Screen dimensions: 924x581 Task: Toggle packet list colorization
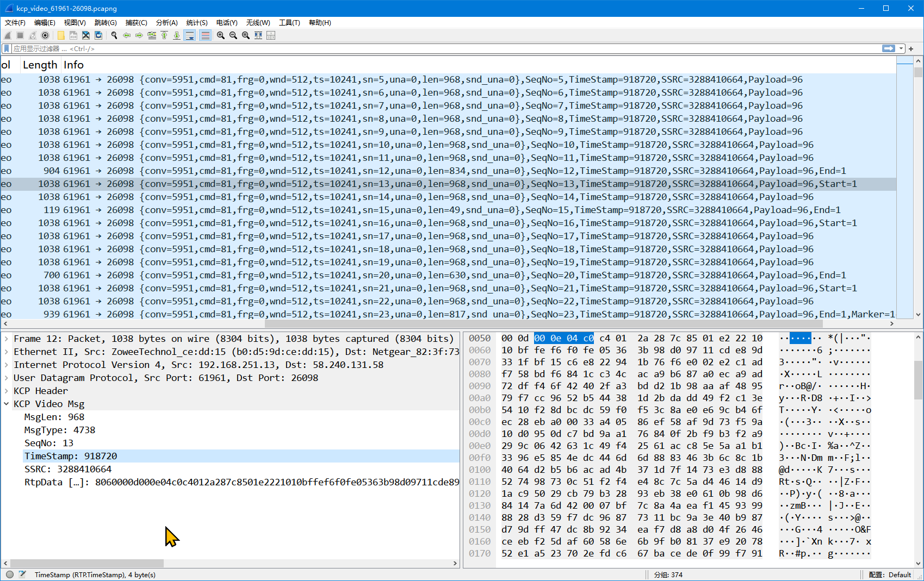tap(205, 35)
